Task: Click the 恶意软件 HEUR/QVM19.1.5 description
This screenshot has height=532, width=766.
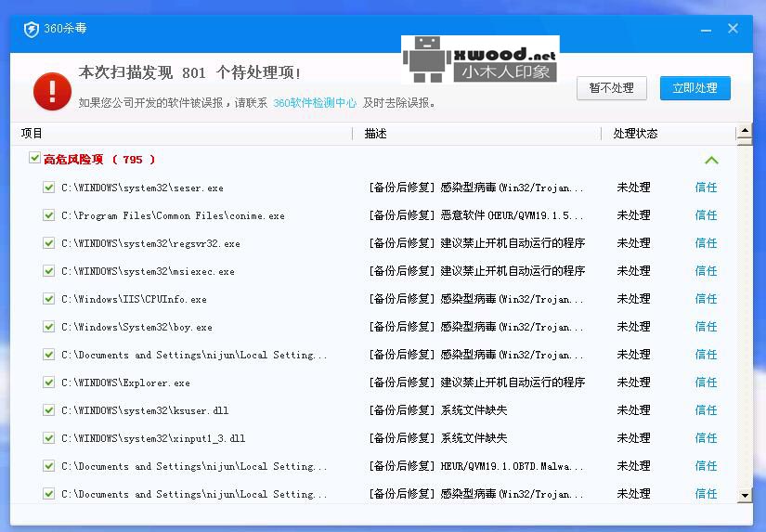Action: [x=476, y=215]
